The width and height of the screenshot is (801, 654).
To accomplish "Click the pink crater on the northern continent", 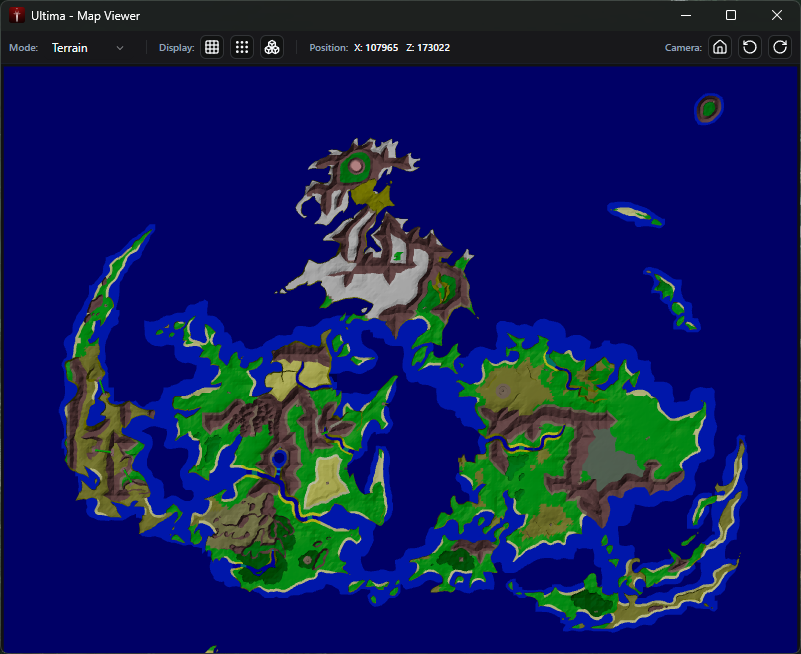I will tap(356, 166).
